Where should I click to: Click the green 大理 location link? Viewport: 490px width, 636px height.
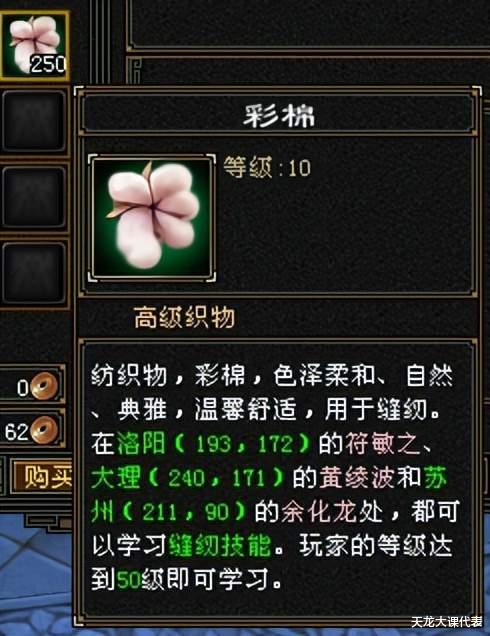(116, 477)
